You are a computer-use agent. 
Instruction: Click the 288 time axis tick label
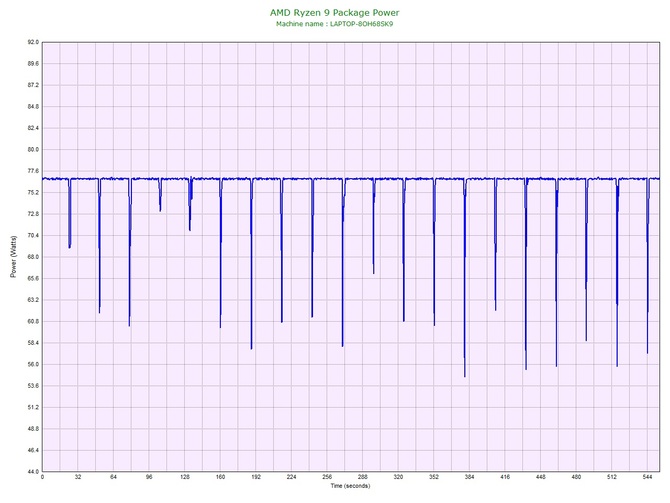click(363, 477)
